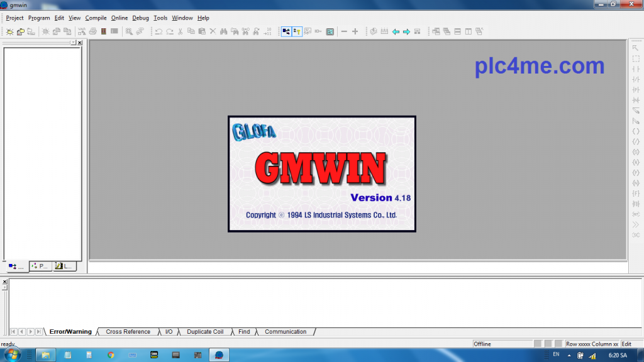Open the Online menu
This screenshot has width=644, height=362.
(x=119, y=18)
